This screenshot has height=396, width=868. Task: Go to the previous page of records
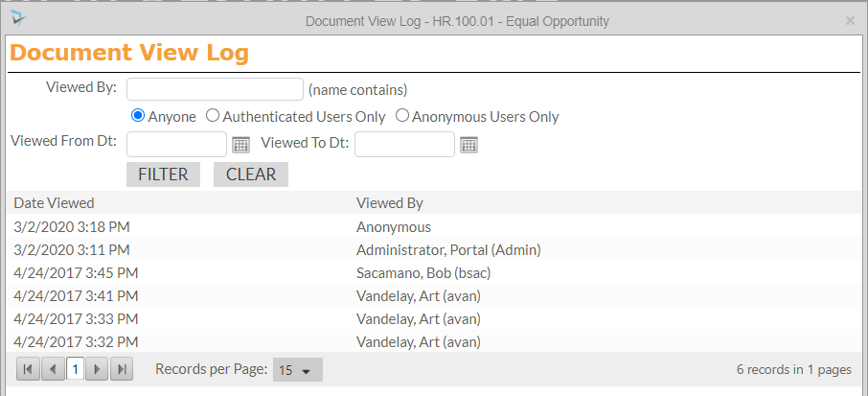tap(53, 369)
